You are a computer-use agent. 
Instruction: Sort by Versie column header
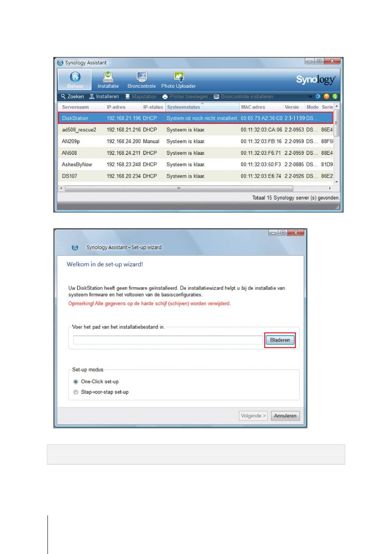[294, 107]
